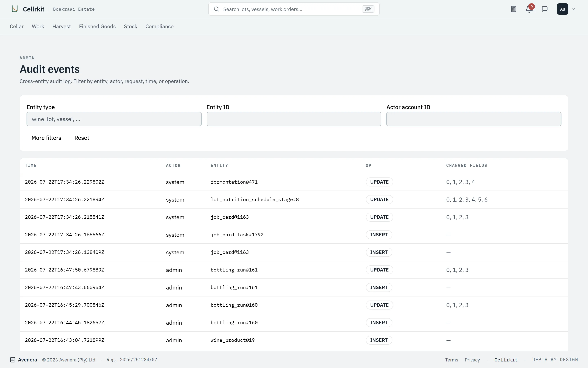Click the ⌘K shortcut badge
The image size is (588, 368).
pyautogui.click(x=368, y=9)
